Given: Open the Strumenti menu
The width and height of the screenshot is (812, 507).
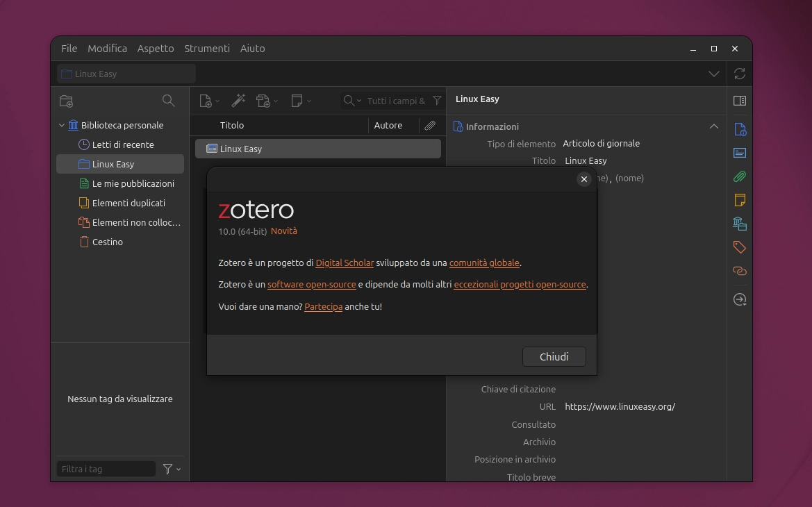Looking at the screenshot, I should tap(206, 48).
